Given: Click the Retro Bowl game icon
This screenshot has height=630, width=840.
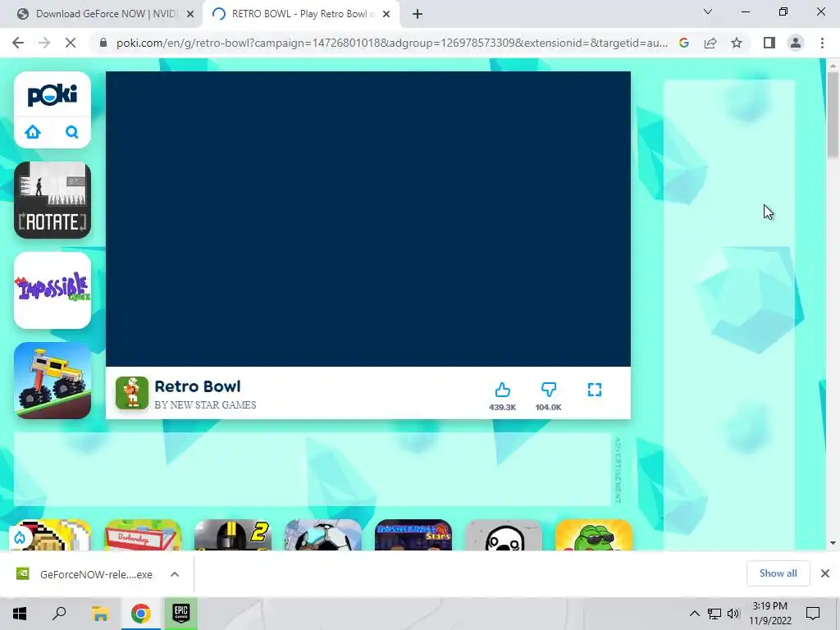Looking at the screenshot, I should (x=132, y=393).
